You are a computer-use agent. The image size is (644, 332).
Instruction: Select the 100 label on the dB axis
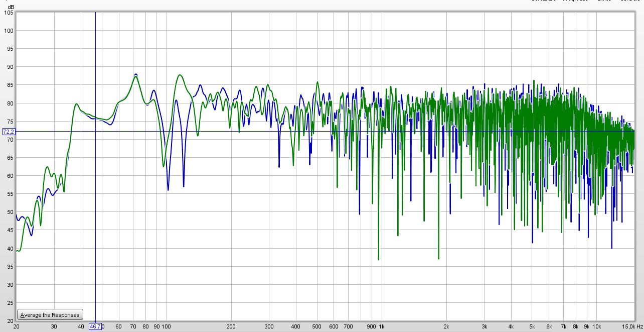click(9, 31)
